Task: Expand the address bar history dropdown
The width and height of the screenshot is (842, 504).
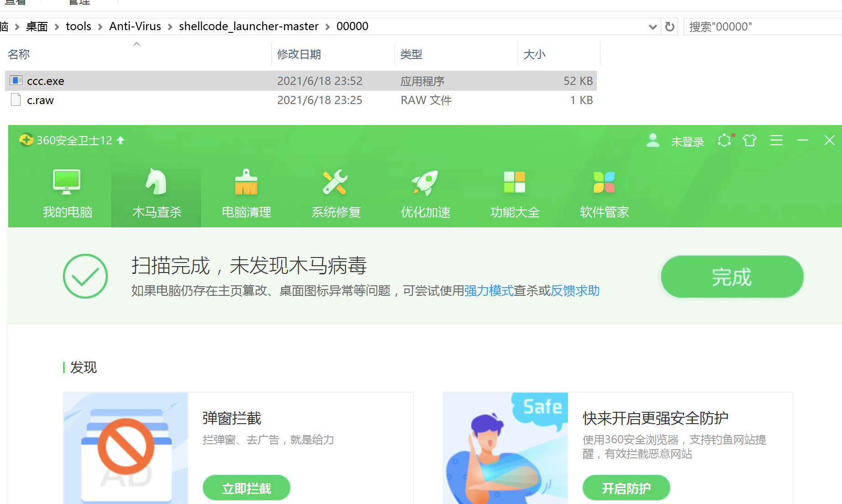Action: [x=653, y=27]
